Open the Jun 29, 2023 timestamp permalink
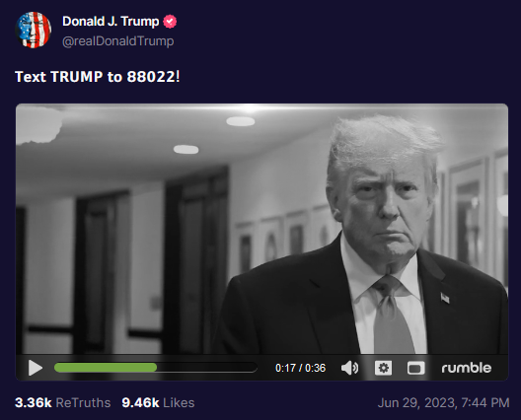This screenshot has width=521, height=420. tap(443, 402)
